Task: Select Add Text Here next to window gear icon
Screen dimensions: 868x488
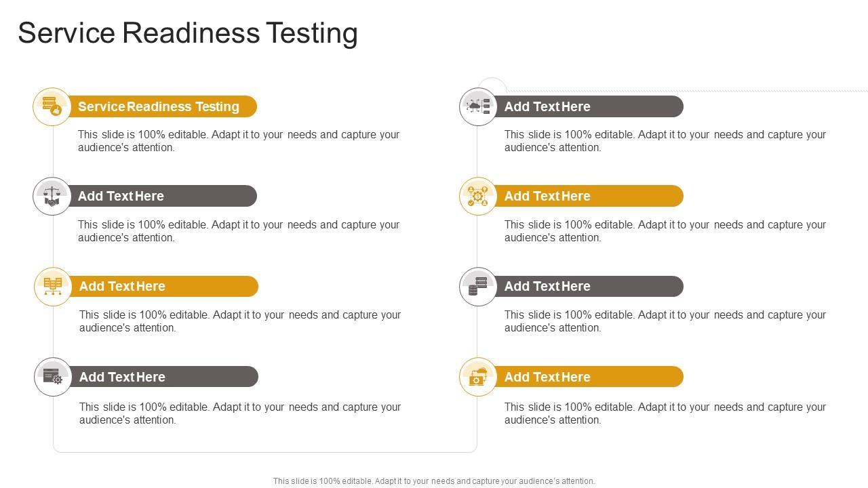Action: [122, 377]
